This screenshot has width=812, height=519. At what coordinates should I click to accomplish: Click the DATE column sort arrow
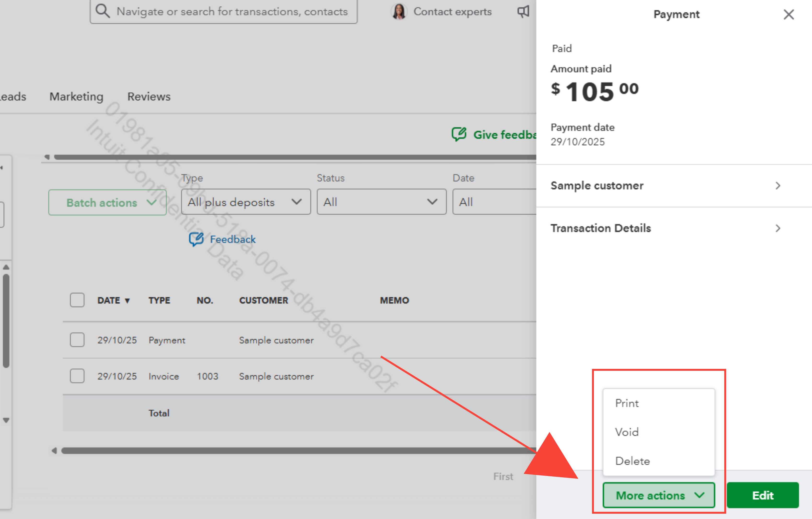127,301
